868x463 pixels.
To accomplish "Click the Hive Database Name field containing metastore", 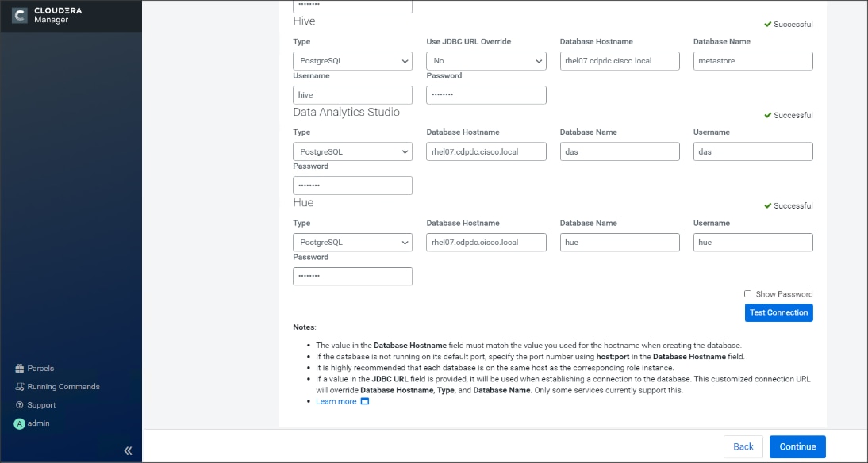I will (x=753, y=61).
